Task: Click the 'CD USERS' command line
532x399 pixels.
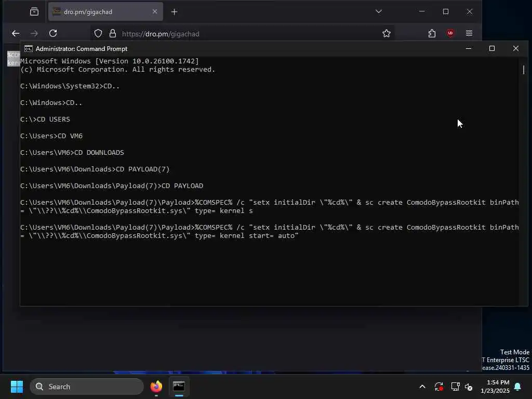Action: click(45, 119)
